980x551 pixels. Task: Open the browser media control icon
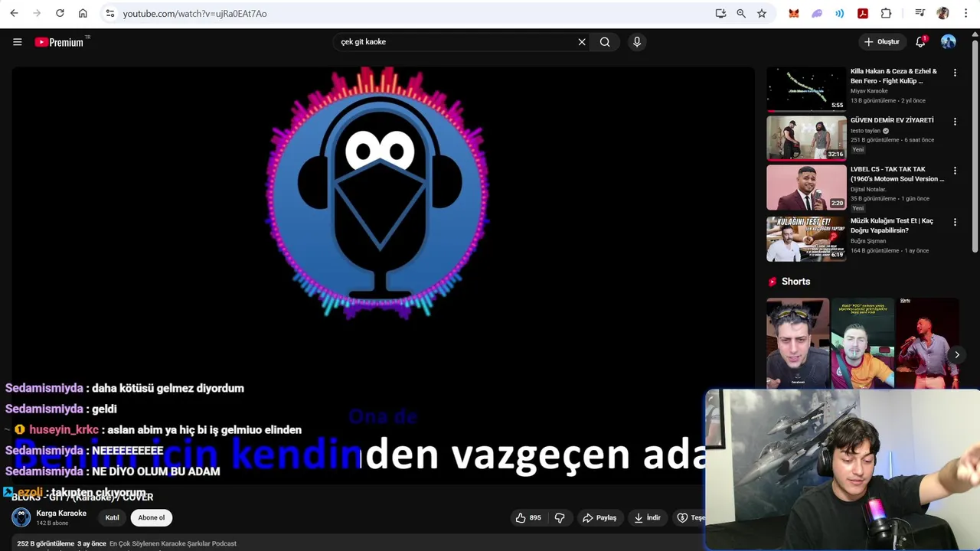920,13
